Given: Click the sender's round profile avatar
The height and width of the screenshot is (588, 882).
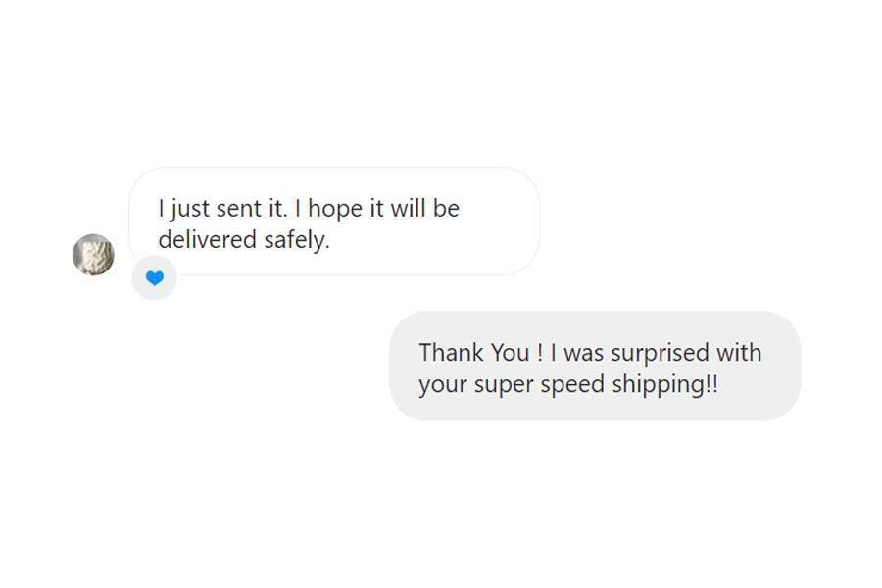Looking at the screenshot, I should click(x=93, y=255).
